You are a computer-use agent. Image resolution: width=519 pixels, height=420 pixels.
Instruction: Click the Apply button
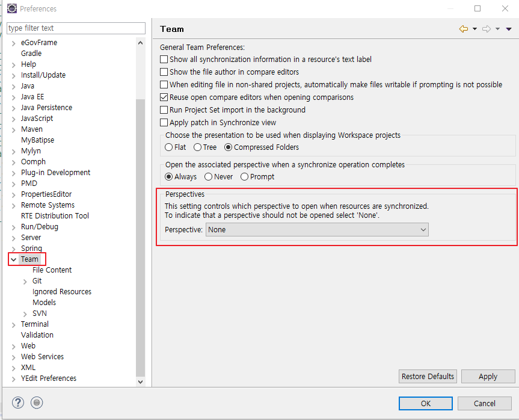[x=488, y=376]
